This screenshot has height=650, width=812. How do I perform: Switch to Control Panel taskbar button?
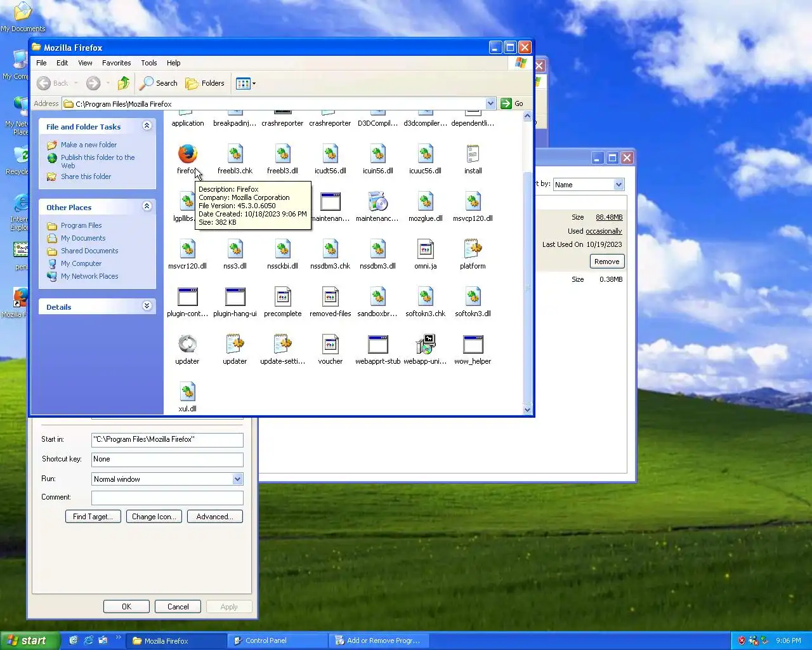click(277, 640)
